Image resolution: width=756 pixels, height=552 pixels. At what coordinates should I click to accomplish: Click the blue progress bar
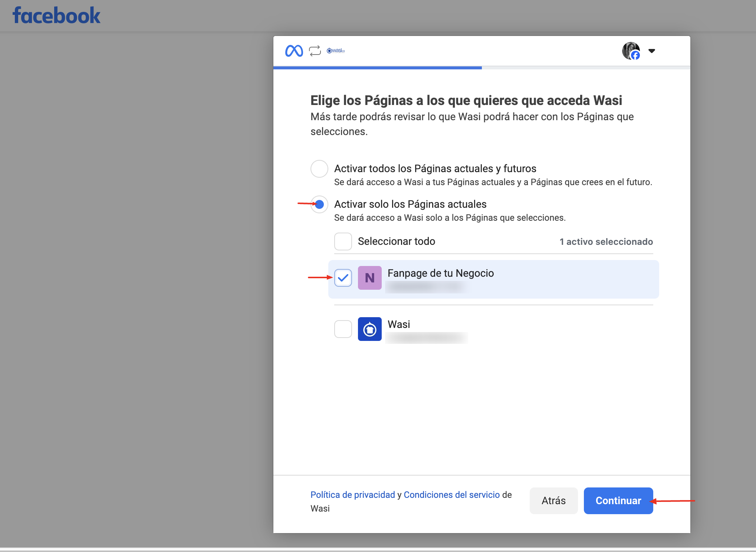pos(377,68)
